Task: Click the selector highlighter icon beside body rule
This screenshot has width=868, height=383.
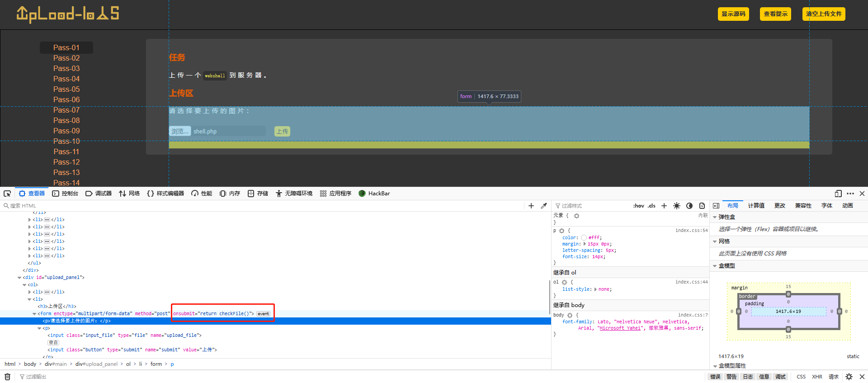Action: [x=570, y=315]
